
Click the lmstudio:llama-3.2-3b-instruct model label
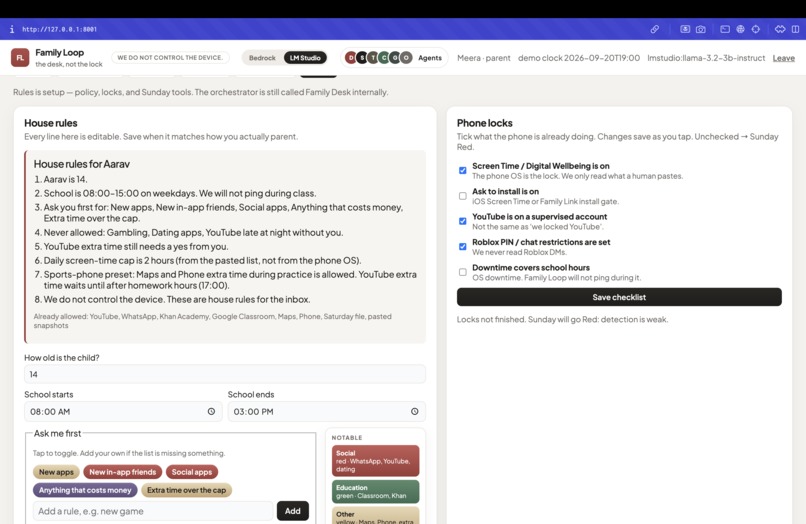pyautogui.click(x=706, y=58)
